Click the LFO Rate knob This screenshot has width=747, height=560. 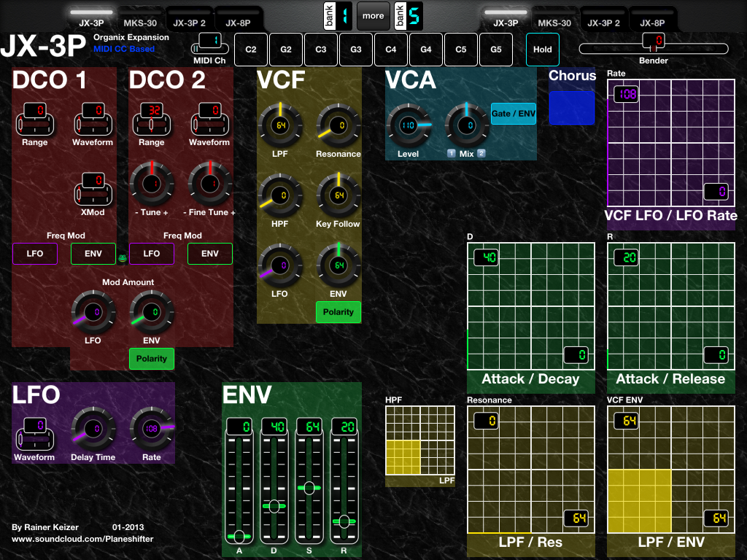tap(152, 429)
